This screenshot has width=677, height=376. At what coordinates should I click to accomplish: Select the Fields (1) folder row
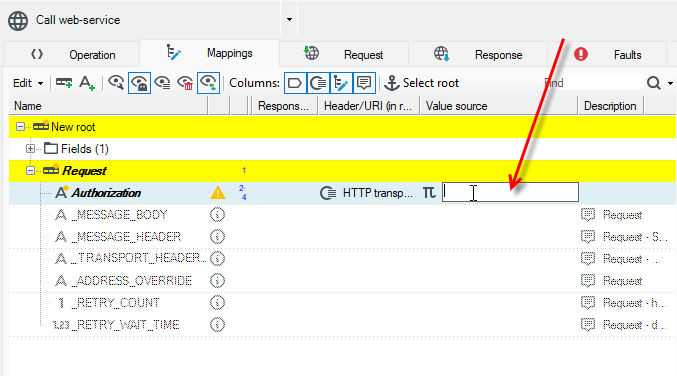pyautogui.click(x=342, y=149)
